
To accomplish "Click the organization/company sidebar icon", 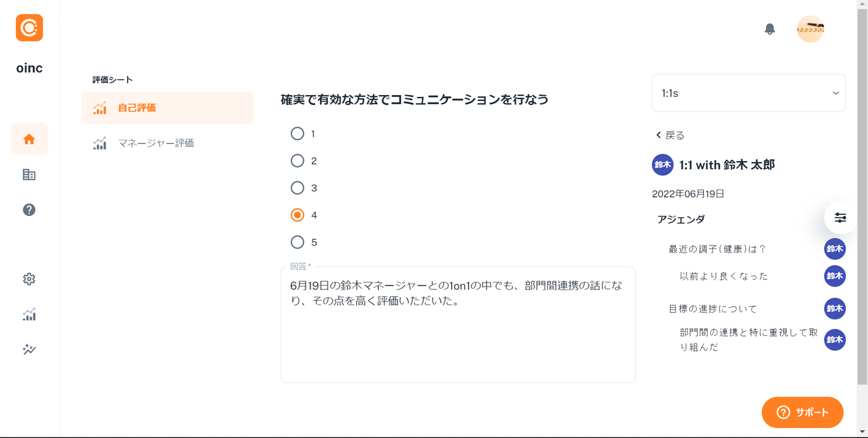I will (29, 174).
